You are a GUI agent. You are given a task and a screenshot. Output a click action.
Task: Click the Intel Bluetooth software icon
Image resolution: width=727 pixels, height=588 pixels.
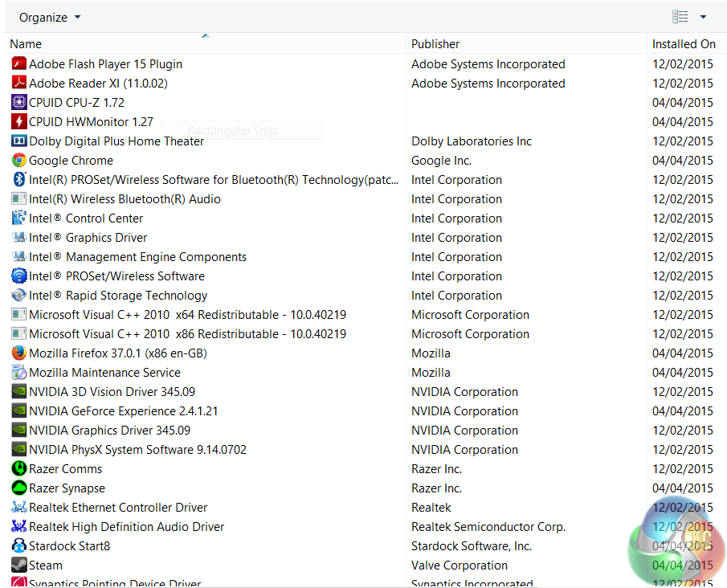click(x=19, y=180)
